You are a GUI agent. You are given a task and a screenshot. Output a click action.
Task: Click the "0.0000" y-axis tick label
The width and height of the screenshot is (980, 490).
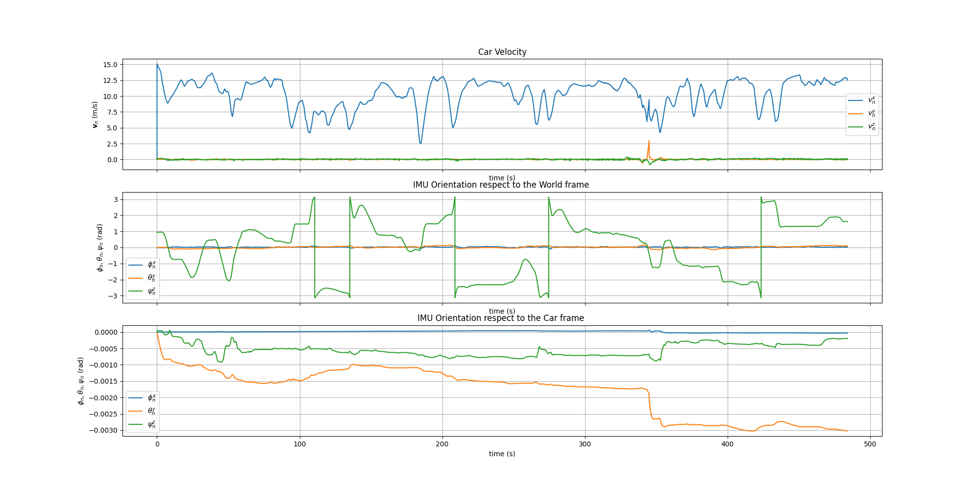(x=106, y=332)
